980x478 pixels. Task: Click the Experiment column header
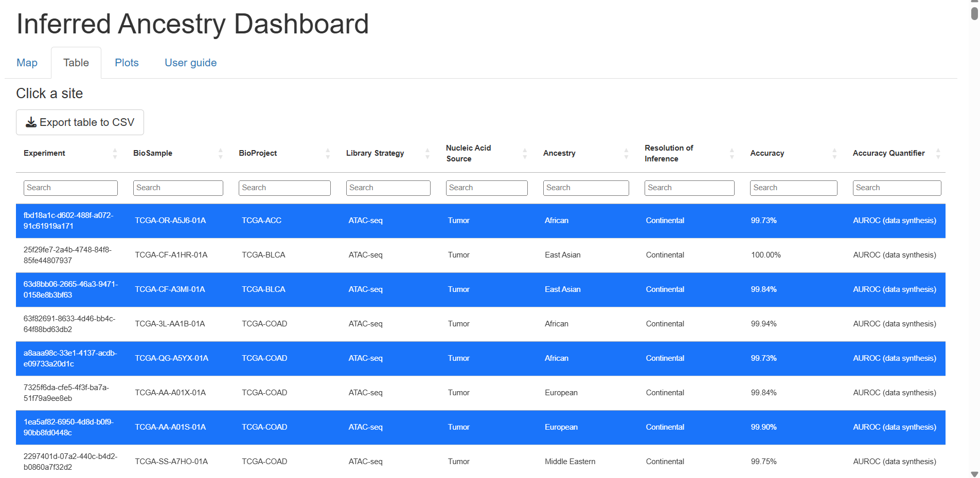(x=44, y=153)
